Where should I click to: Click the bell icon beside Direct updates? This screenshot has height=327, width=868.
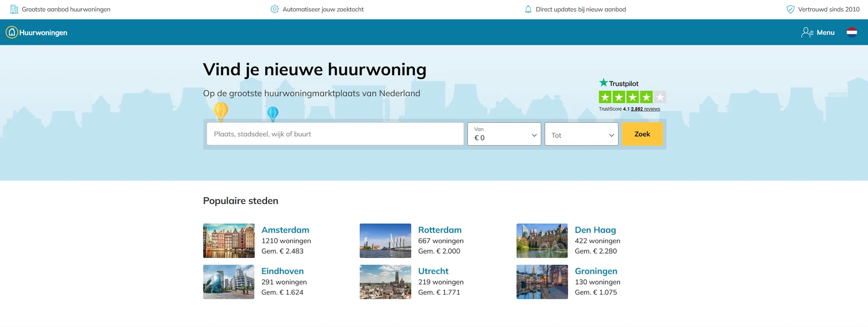tap(528, 9)
